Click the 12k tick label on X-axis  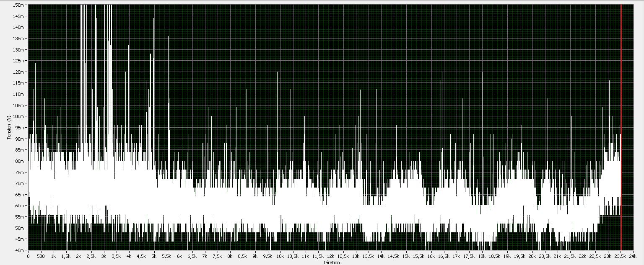pyautogui.click(x=331, y=255)
